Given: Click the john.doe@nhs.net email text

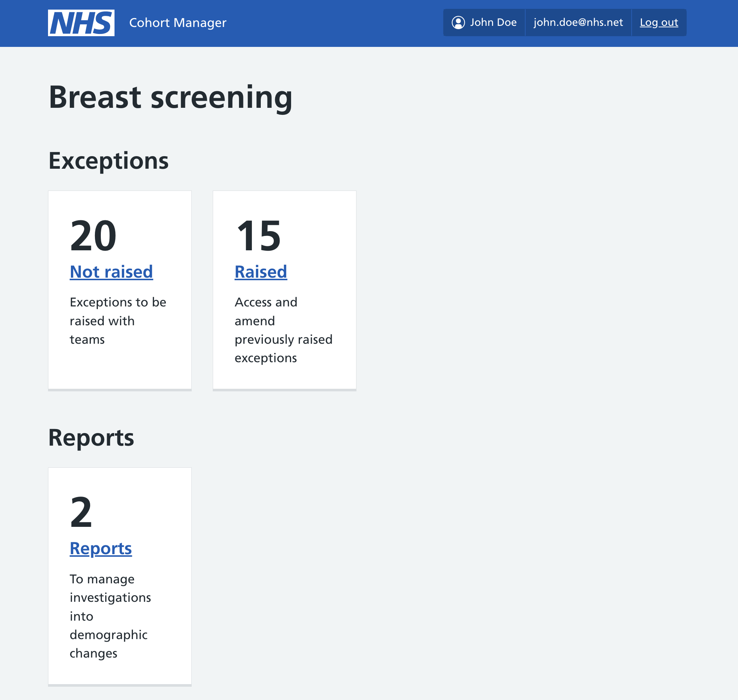Looking at the screenshot, I should coord(578,23).
